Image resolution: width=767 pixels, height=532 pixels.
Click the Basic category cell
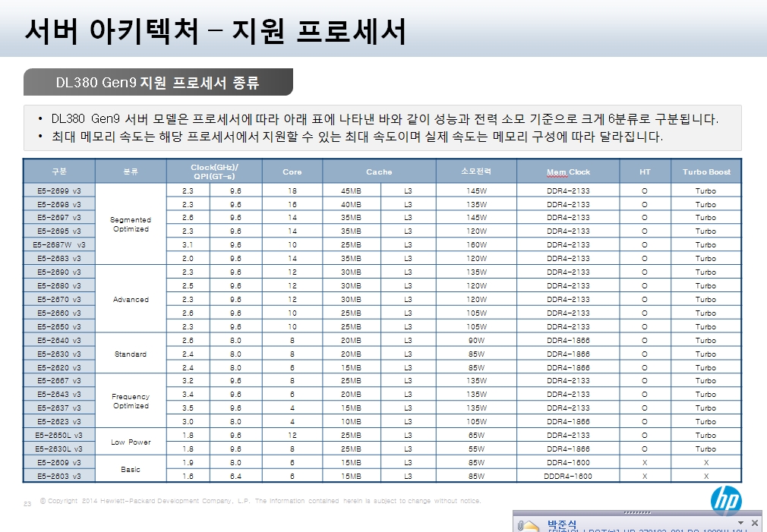click(x=131, y=470)
